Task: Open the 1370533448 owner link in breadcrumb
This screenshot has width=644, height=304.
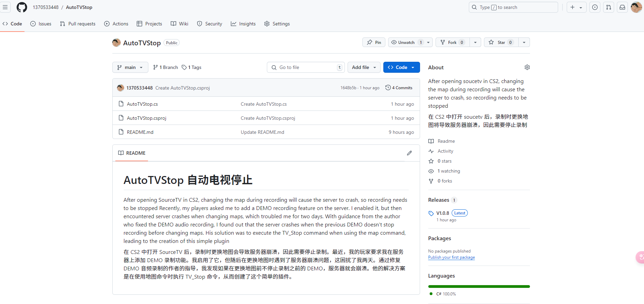Action: click(46, 7)
